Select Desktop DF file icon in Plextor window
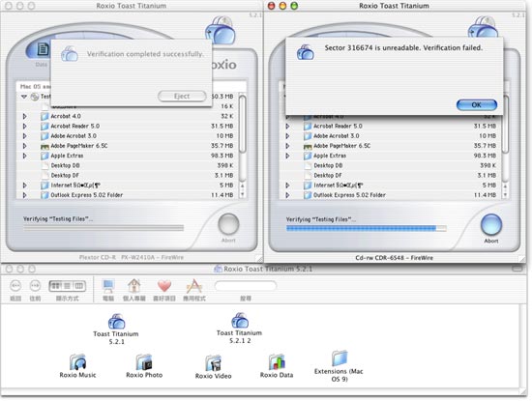Viewport: 532px width, 401px height. [x=44, y=175]
